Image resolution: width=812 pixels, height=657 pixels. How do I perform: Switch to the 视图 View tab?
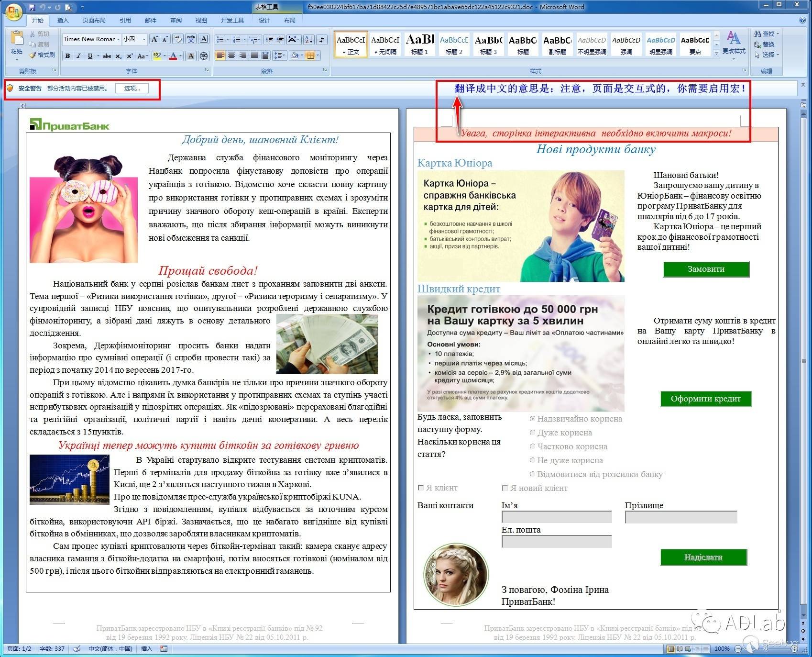[x=201, y=20]
